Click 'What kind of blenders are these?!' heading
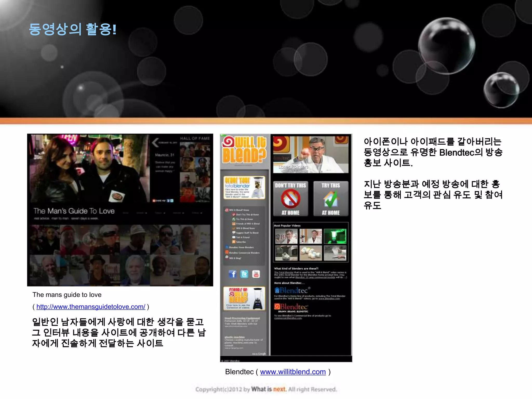 pos(296,269)
